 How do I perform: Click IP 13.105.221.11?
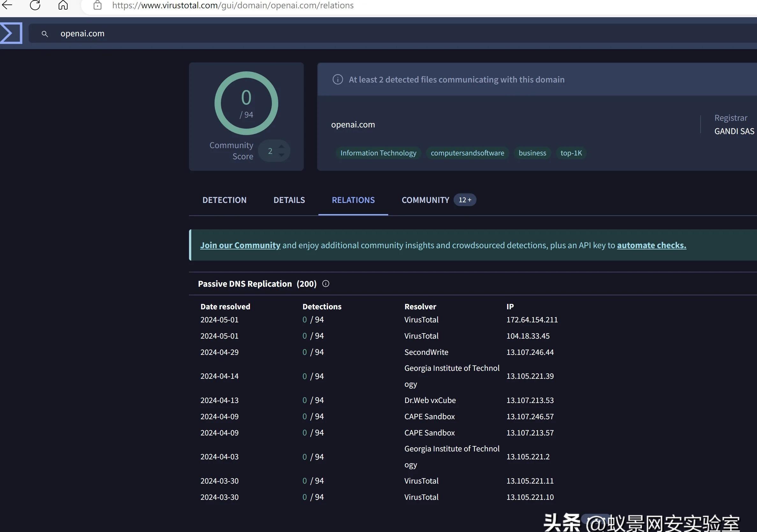(530, 481)
